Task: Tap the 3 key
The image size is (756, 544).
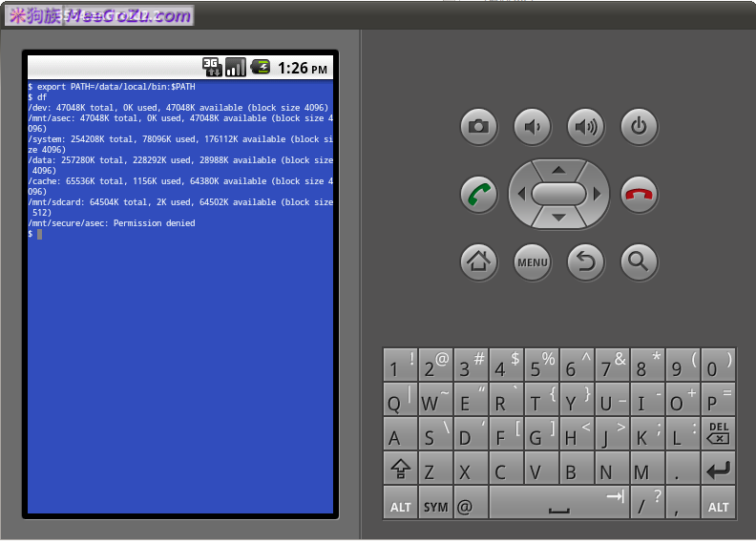Action: (x=471, y=365)
